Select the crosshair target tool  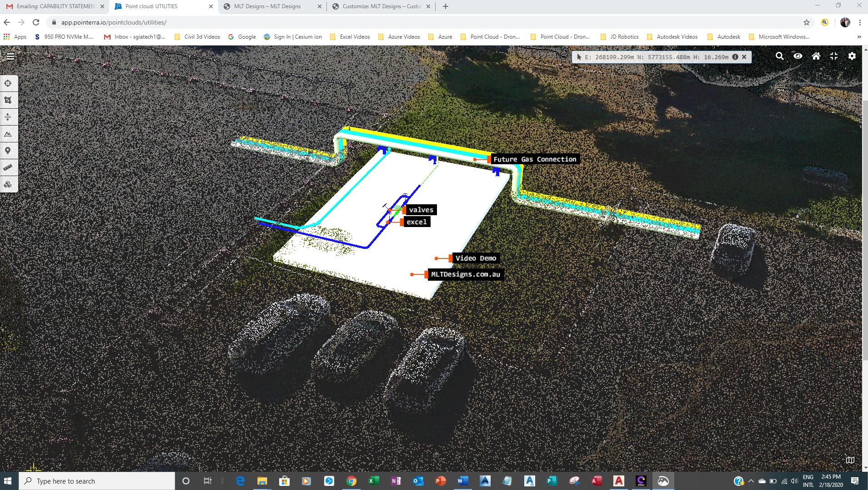(x=8, y=83)
